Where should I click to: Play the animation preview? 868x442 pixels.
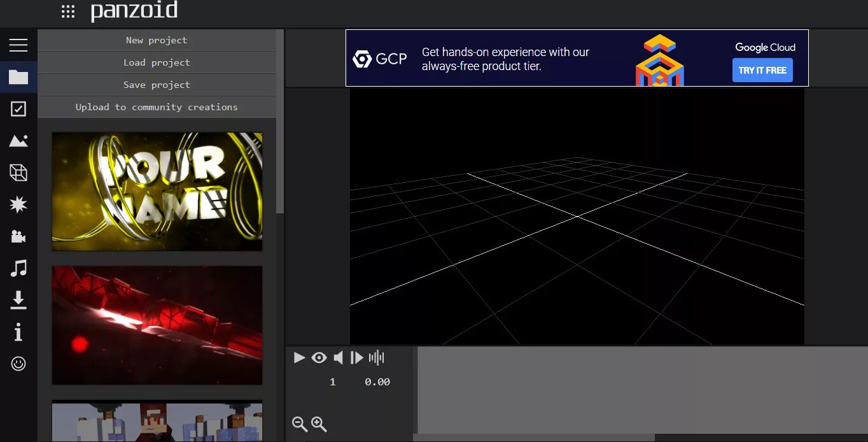299,357
